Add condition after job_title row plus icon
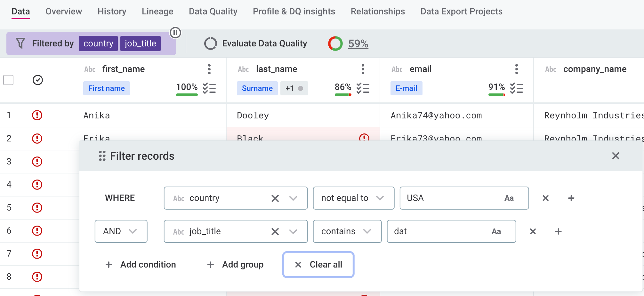644x296 pixels. 558,232
